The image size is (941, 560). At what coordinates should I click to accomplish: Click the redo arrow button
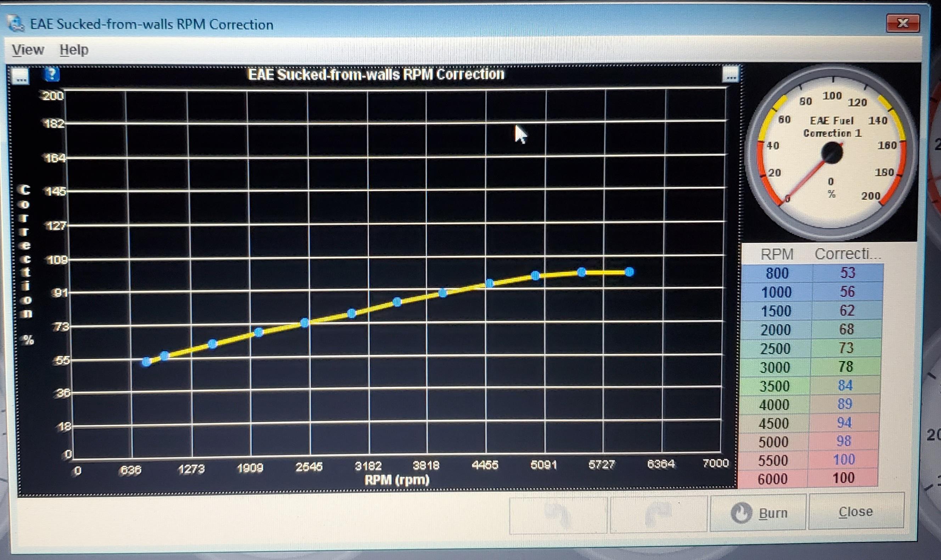point(659,514)
